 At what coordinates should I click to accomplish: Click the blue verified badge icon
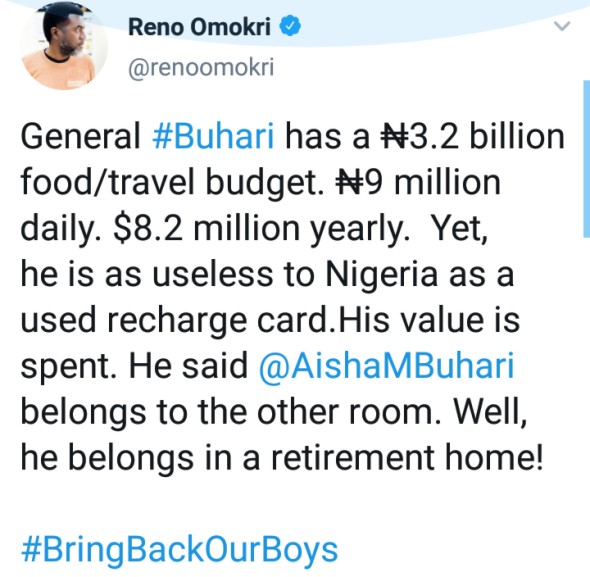[290, 26]
